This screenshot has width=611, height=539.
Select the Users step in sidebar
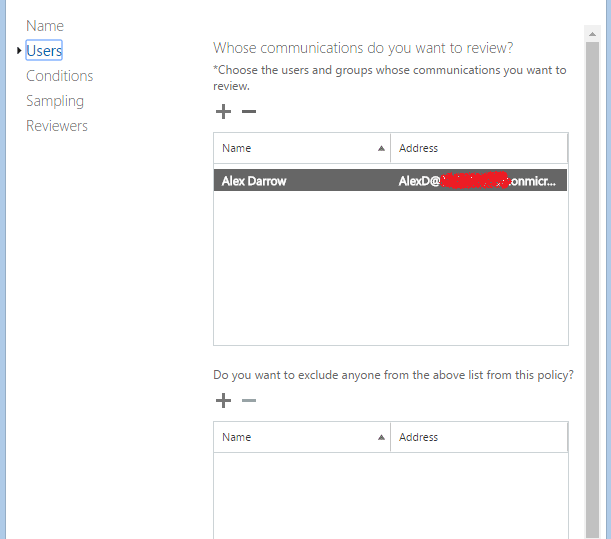(44, 50)
